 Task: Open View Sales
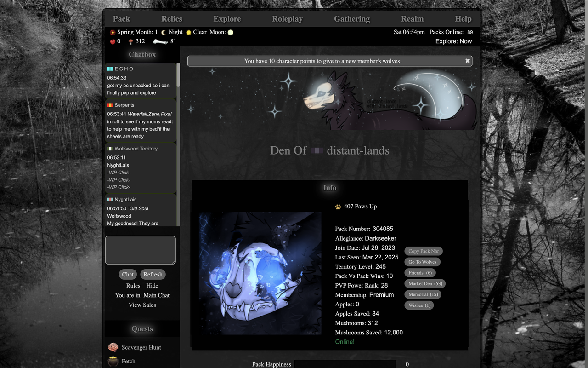(142, 305)
